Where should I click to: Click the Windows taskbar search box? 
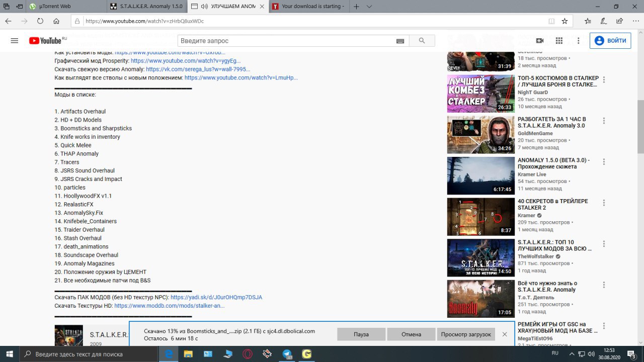[x=89, y=354]
